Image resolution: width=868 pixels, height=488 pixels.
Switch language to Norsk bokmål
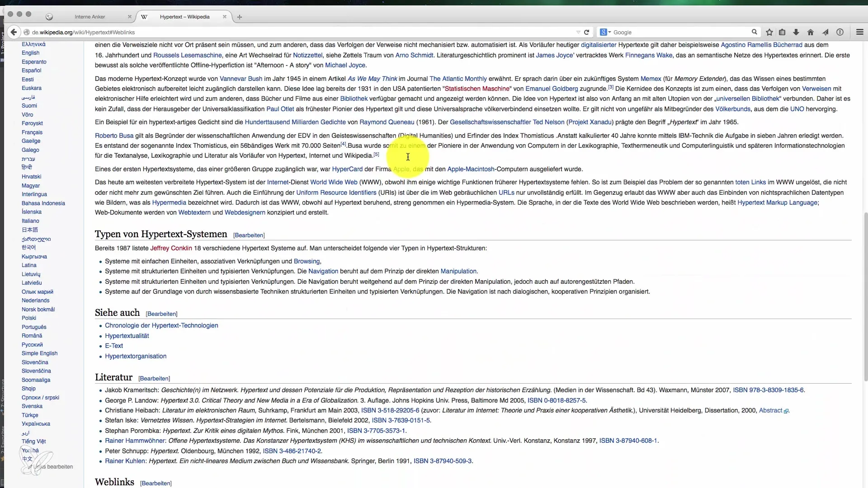[x=38, y=310]
